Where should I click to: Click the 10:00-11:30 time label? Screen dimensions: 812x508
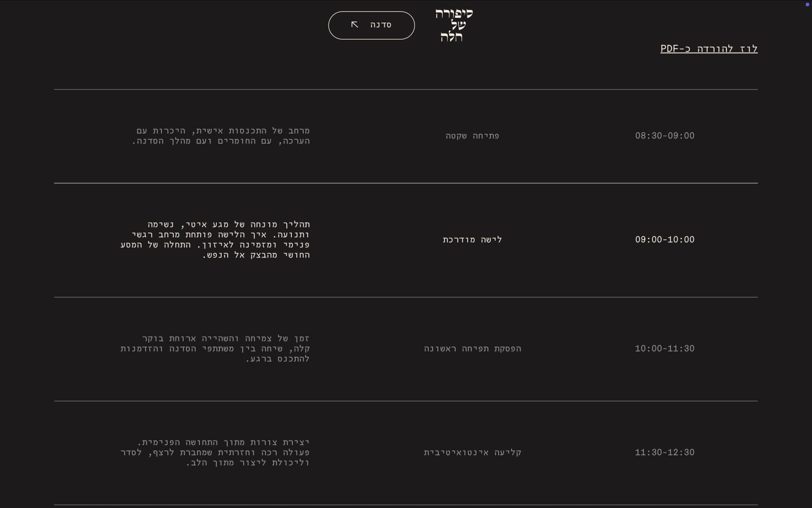pyautogui.click(x=665, y=348)
